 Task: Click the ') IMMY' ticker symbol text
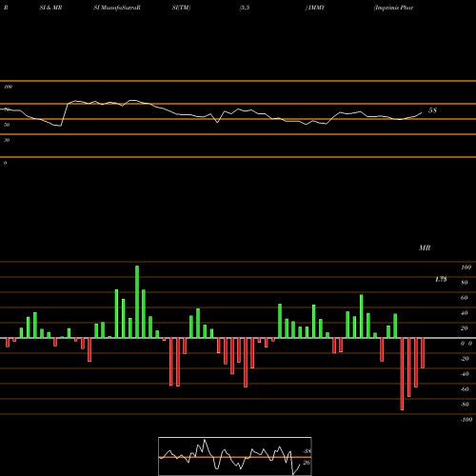[x=315, y=8]
